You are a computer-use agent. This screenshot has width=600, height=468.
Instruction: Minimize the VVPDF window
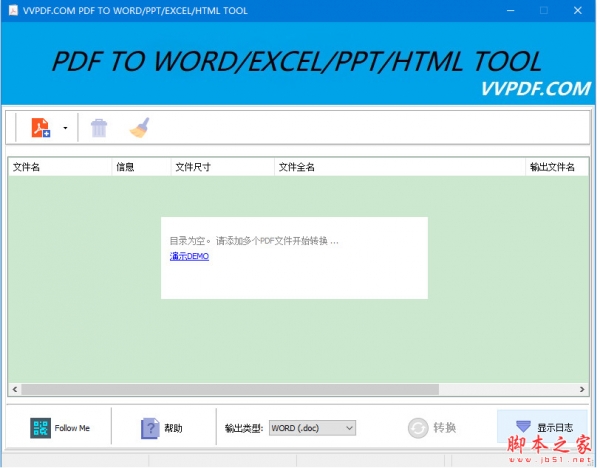pyautogui.click(x=510, y=11)
